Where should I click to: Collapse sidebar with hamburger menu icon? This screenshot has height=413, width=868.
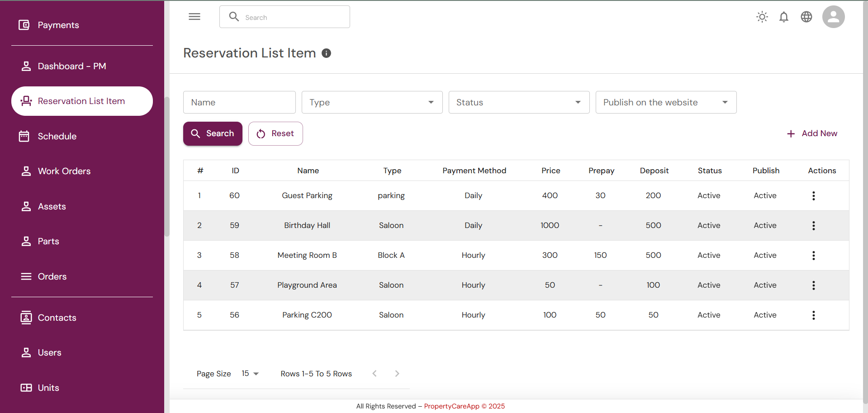[194, 17]
